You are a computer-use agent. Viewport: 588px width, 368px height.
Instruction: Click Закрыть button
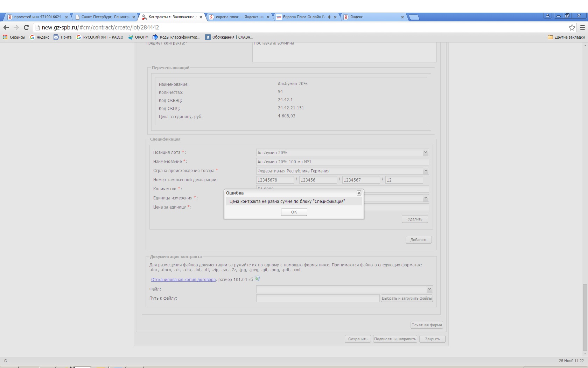coord(432,339)
